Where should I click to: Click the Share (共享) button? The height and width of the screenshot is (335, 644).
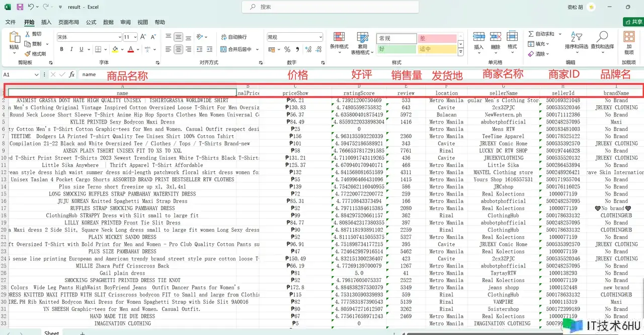point(633,22)
